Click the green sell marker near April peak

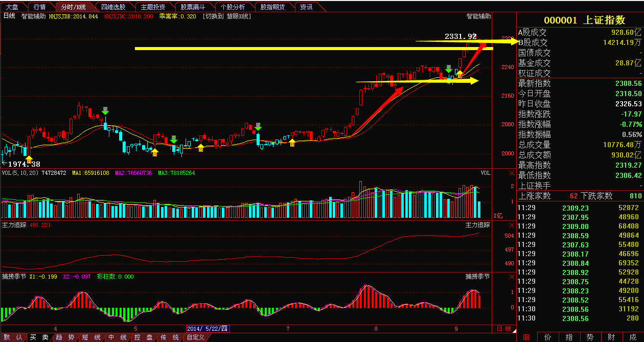click(x=105, y=110)
